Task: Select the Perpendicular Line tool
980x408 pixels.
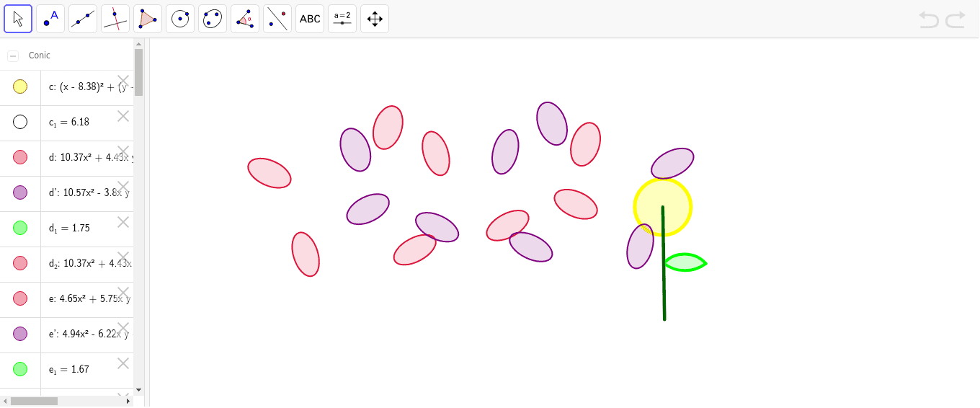Action: (x=115, y=19)
